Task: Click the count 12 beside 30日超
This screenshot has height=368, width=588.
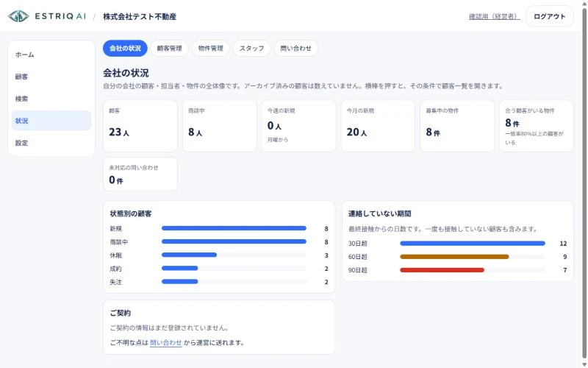Action: click(x=563, y=244)
